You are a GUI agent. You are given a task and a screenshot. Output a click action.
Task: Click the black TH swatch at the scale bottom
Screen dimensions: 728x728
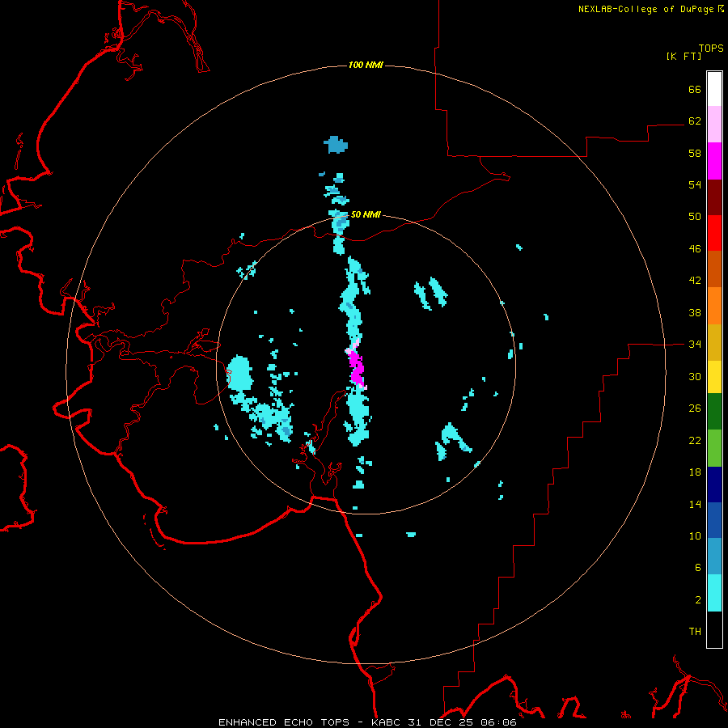(x=714, y=629)
